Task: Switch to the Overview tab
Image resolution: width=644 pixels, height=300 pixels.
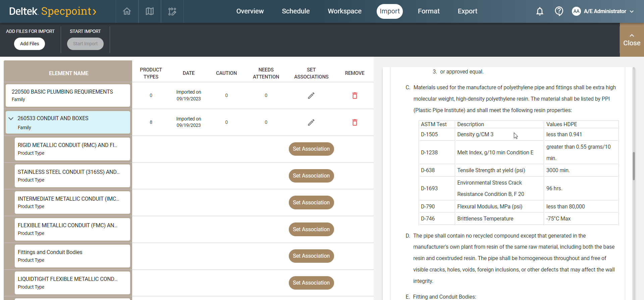Action: tap(250, 11)
